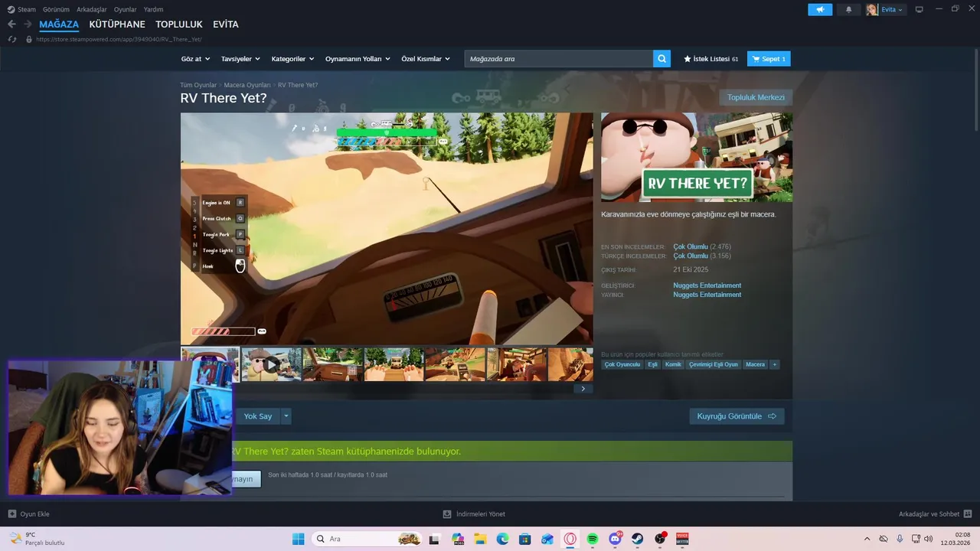Screen dimensions: 980x551
Task: Open the Arkadaşlar menu
Action: coord(92,9)
